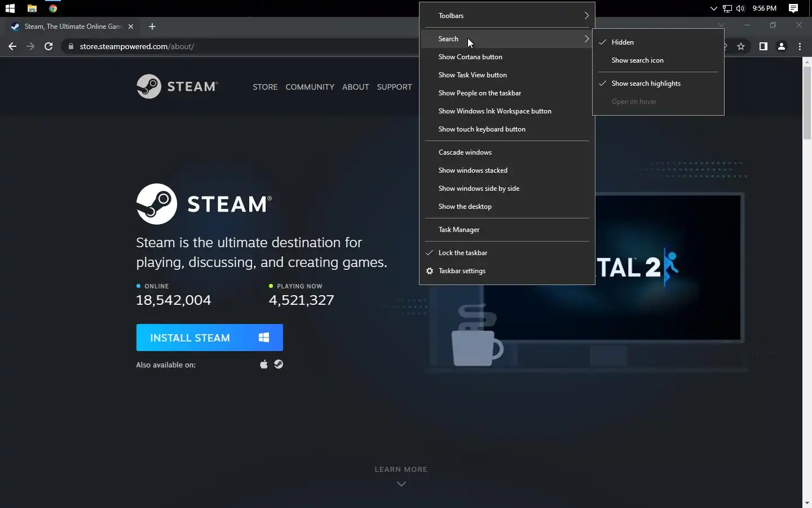The height and width of the screenshot is (508, 812).
Task: Click the Portal 2 video thumbnail
Action: point(668,268)
